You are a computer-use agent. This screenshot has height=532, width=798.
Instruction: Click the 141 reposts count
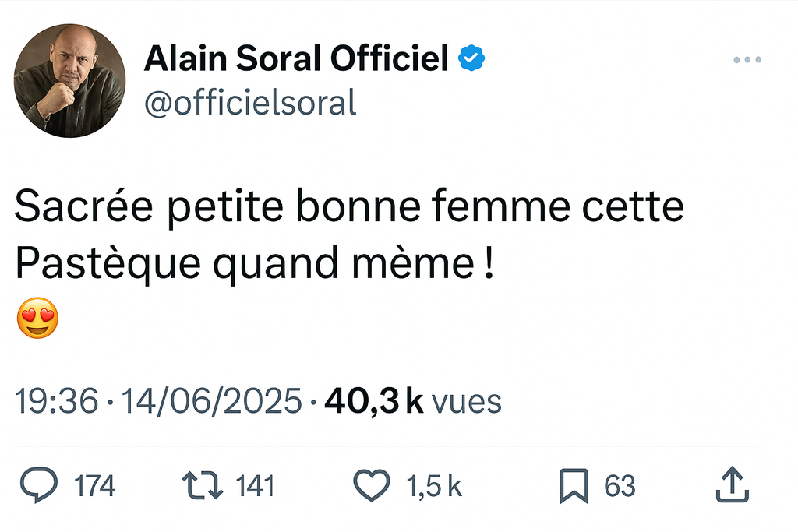click(x=255, y=487)
